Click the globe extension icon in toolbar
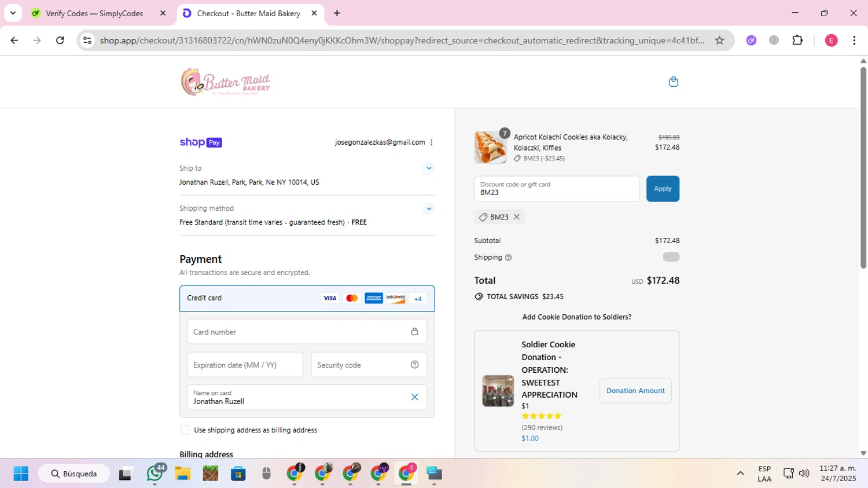The height and width of the screenshot is (488, 868). click(x=774, y=41)
